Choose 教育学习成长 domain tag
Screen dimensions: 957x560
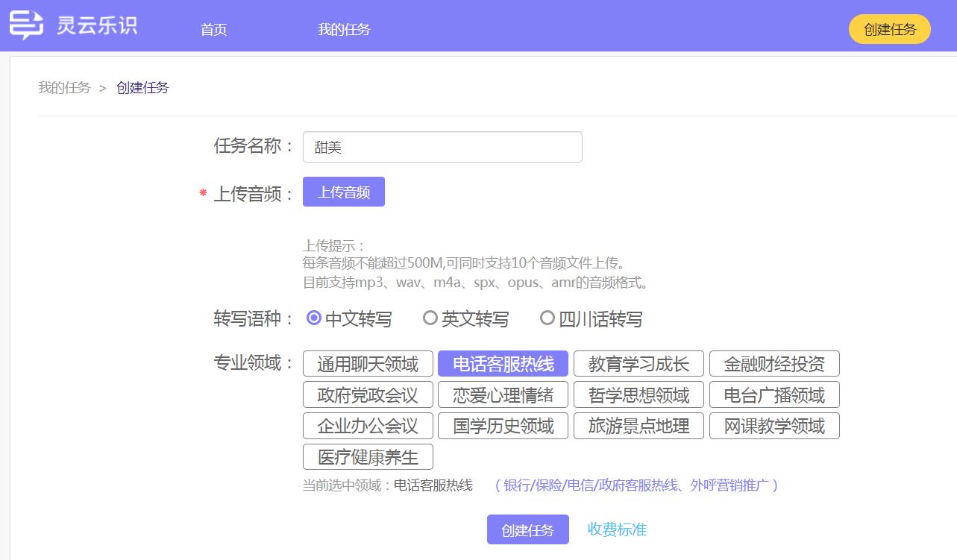pos(638,364)
